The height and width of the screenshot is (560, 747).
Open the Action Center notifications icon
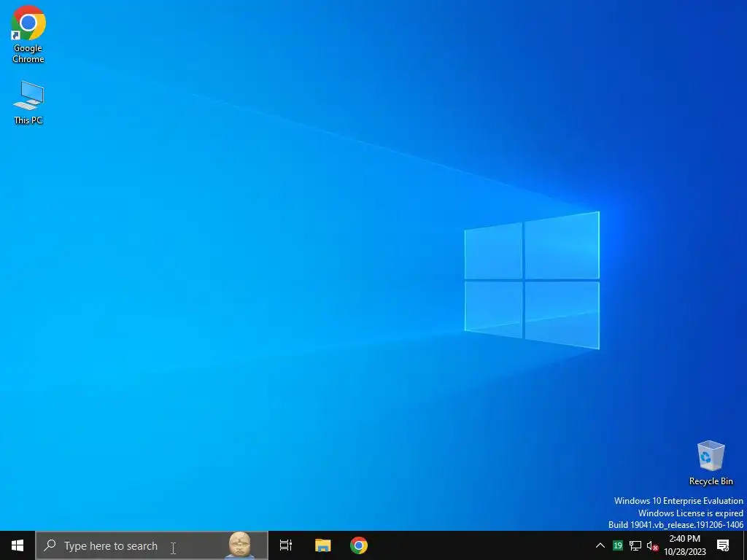[x=723, y=545]
